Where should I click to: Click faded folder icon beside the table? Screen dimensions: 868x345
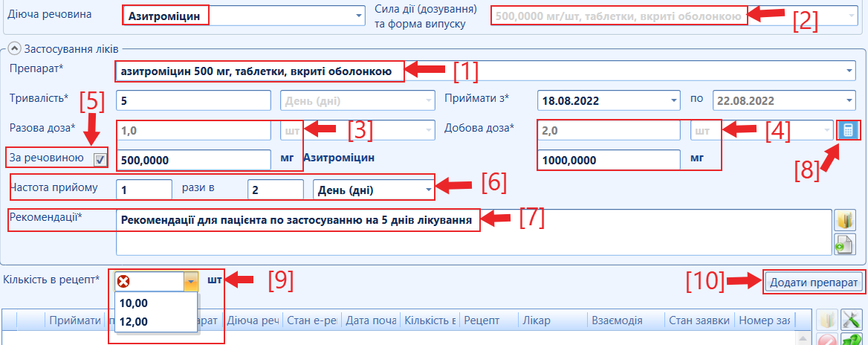(826, 320)
